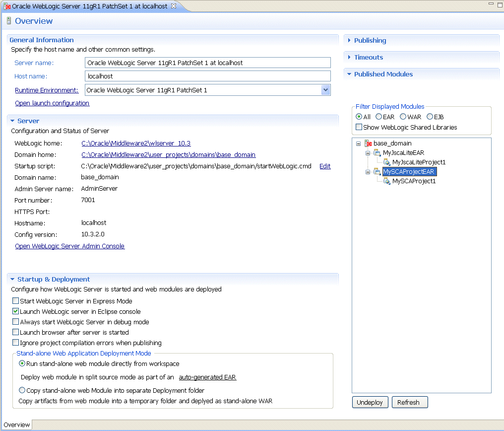504x431 pixels.
Task: Click Edit next to Startup script
Action: pyautogui.click(x=325, y=166)
